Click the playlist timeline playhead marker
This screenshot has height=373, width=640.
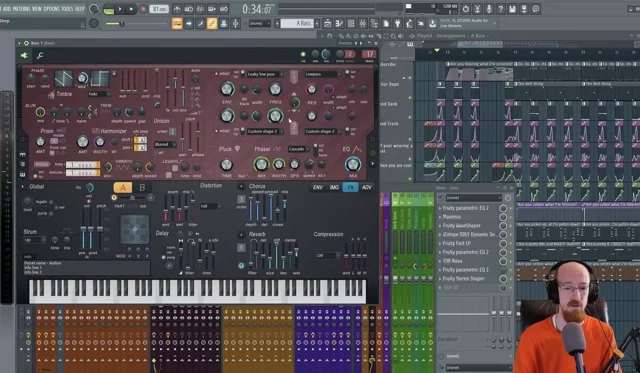[x=437, y=51]
